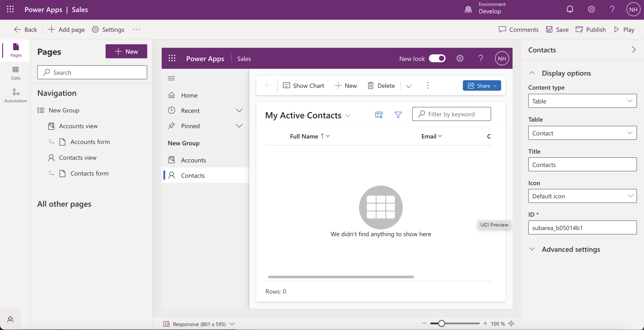
Task: Click the filter funnel icon
Action: 398,115
